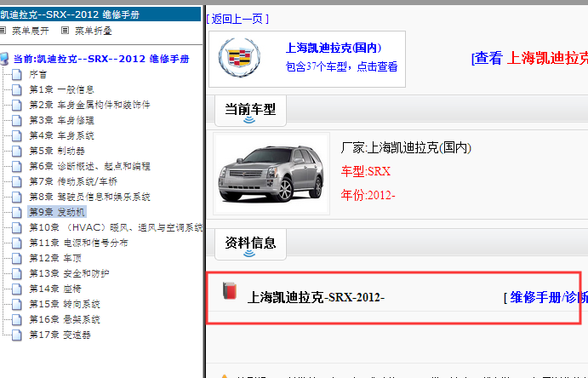Click the 上海凯迪拉克-SRX-2012- title text
The height and width of the screenshot is (378, 588).
point(316,298)
